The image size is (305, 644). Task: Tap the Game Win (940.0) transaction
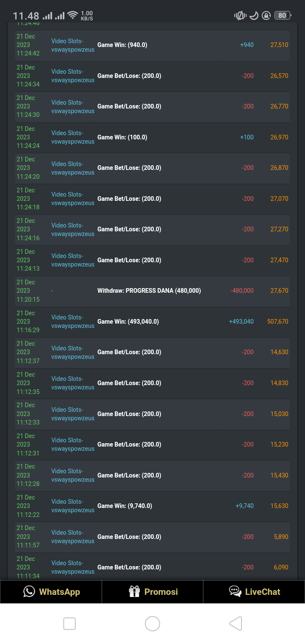coord(122,45)
